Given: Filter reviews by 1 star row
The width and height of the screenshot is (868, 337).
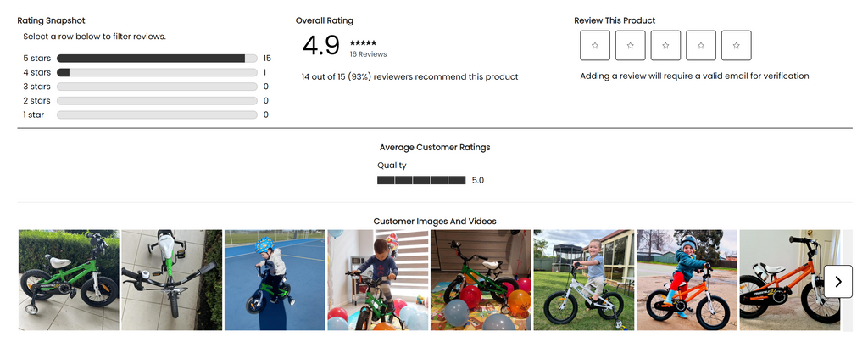Looking at the screenshot, I should click(x=147, y=115).
